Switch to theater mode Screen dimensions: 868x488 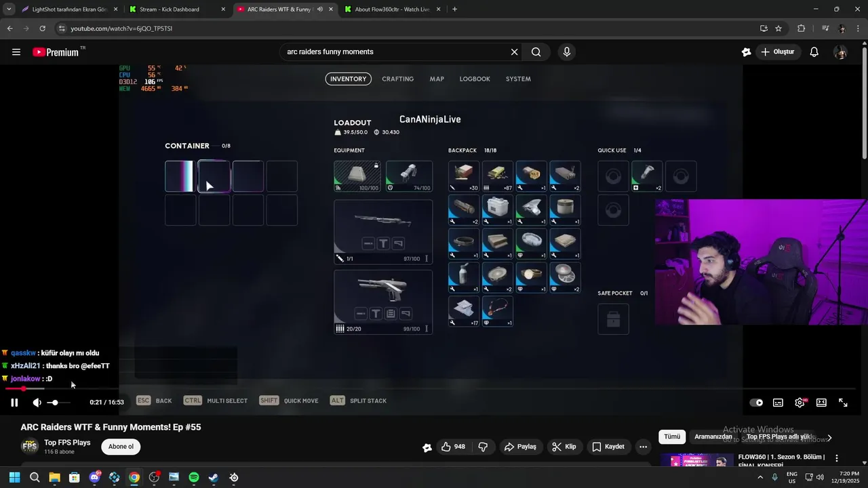click(821, 403)
